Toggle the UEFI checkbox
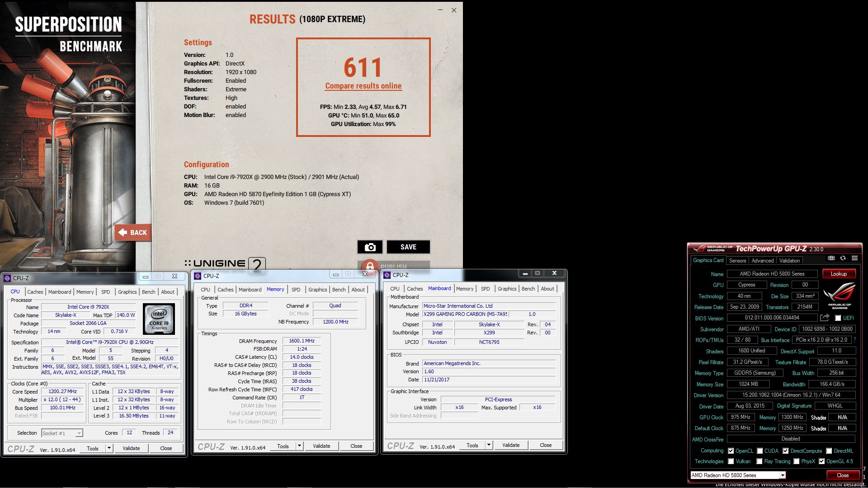This screenshot has height=488, width=868. pyautogui.click(x=838, y=318)
